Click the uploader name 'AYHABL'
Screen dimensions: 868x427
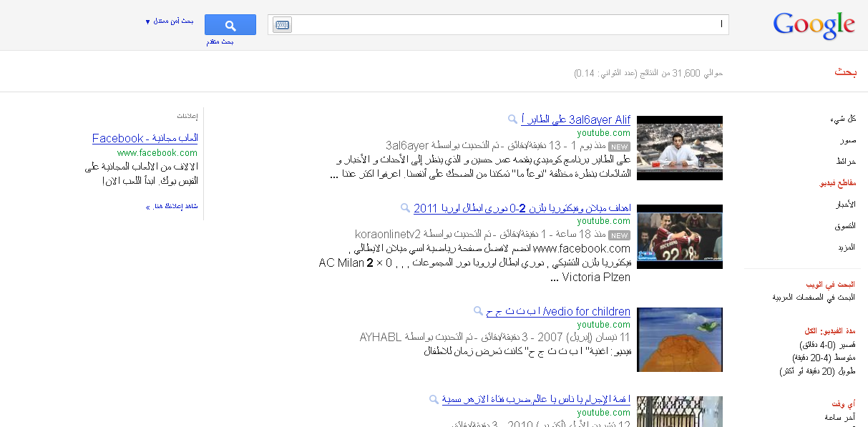pos(381,338)
